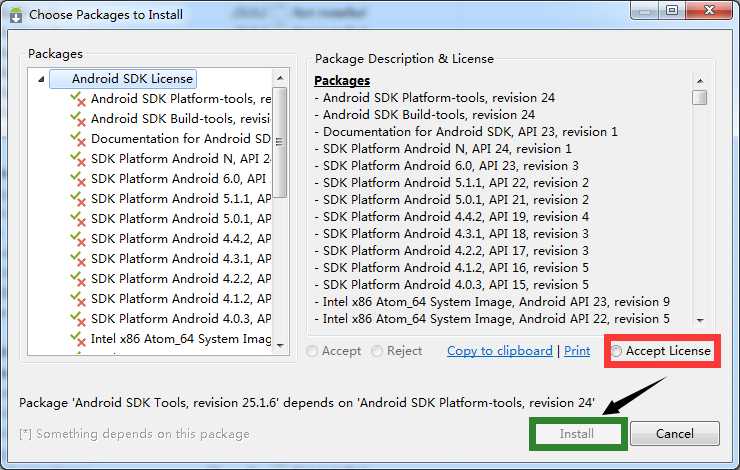740x470 pixels.
Task: Select Intel x86 Atom_64 System Image tree row
Action: (181, 339)
